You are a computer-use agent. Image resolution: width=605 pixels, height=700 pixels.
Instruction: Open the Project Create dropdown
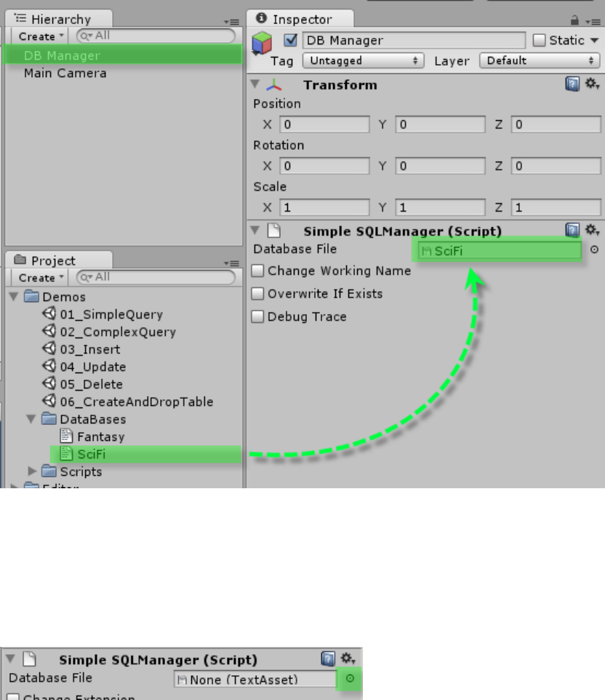click(40, 278)
